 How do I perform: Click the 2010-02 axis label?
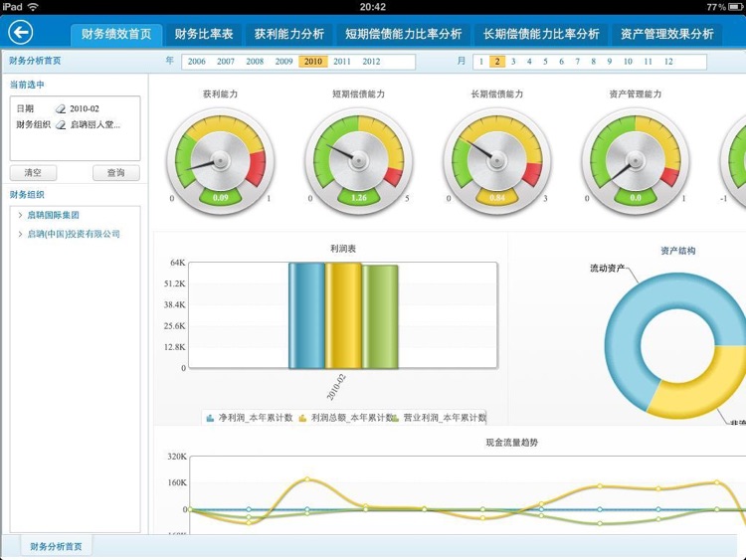click(336, 387)
